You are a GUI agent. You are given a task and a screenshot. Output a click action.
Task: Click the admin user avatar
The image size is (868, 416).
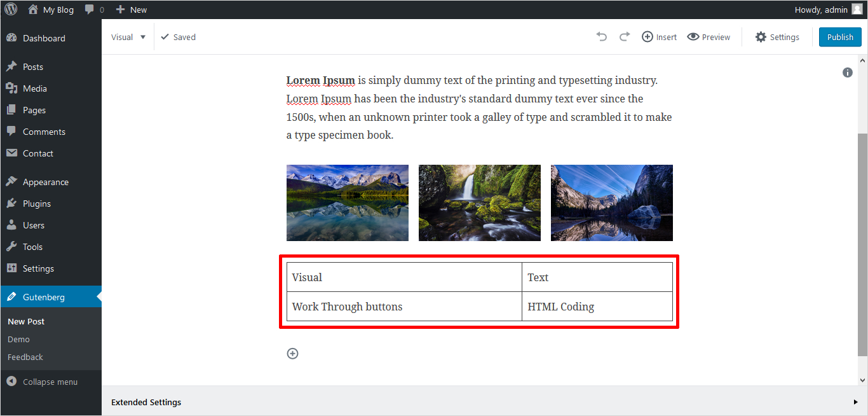(857, 10)
